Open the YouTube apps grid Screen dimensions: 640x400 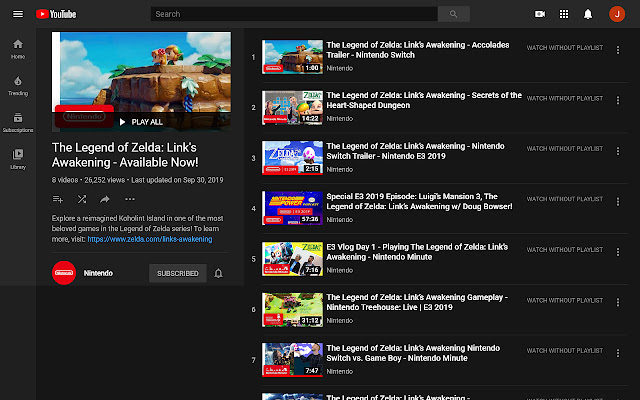[564, 14]
